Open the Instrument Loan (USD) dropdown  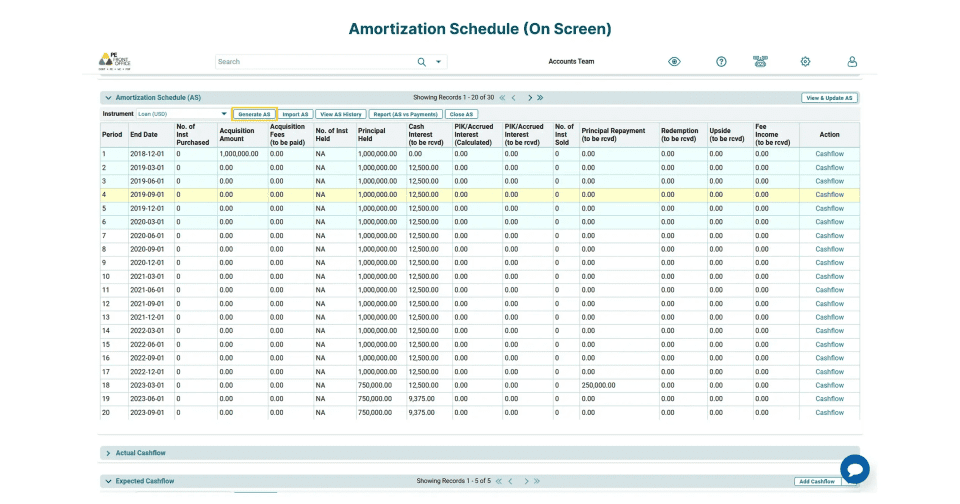coord(182,114)
